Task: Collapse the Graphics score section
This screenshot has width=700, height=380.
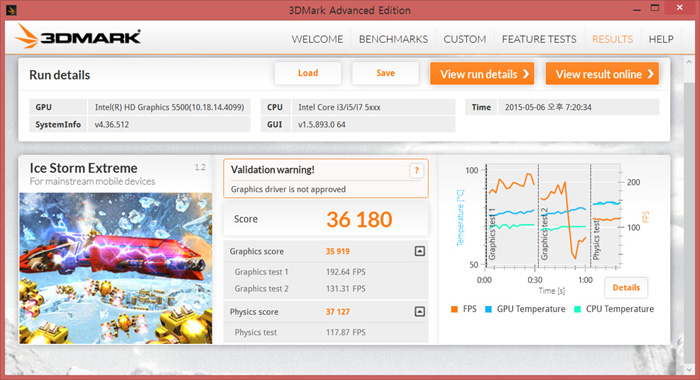Action: pos(420,251)
